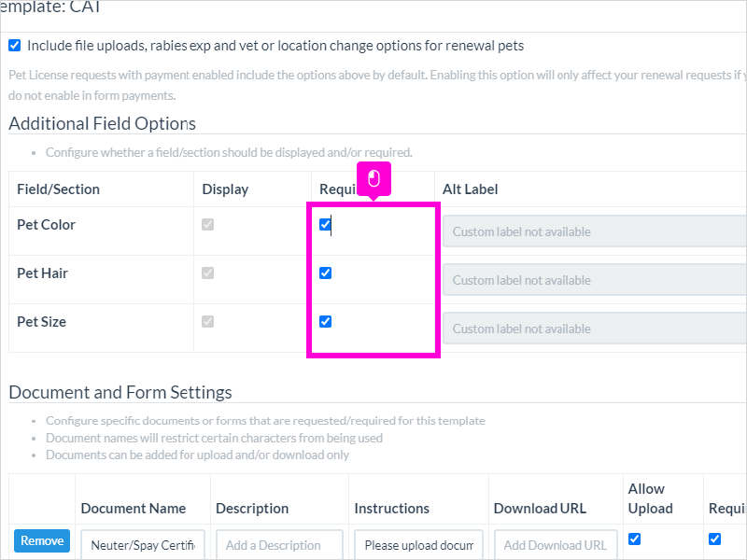This screenshot has height=560, width=747.
Task: Click the Add Download URL field
Action: pos(556,545)
